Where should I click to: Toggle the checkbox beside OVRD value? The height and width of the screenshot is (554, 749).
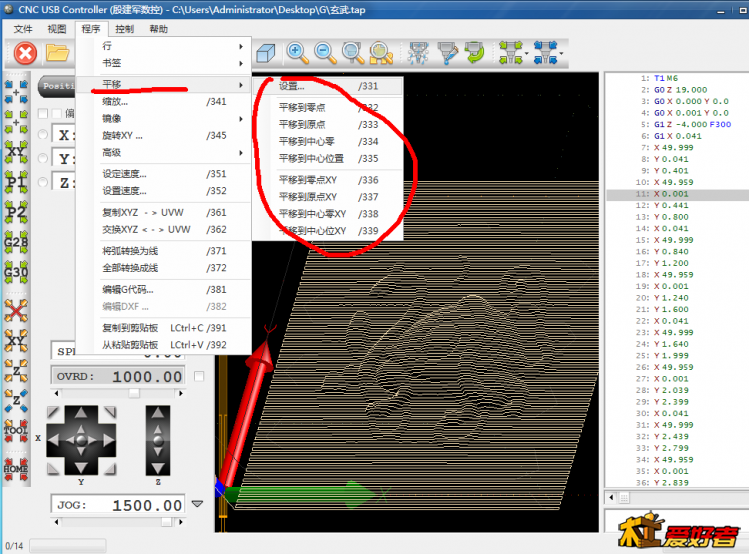[x=199, y=376]
